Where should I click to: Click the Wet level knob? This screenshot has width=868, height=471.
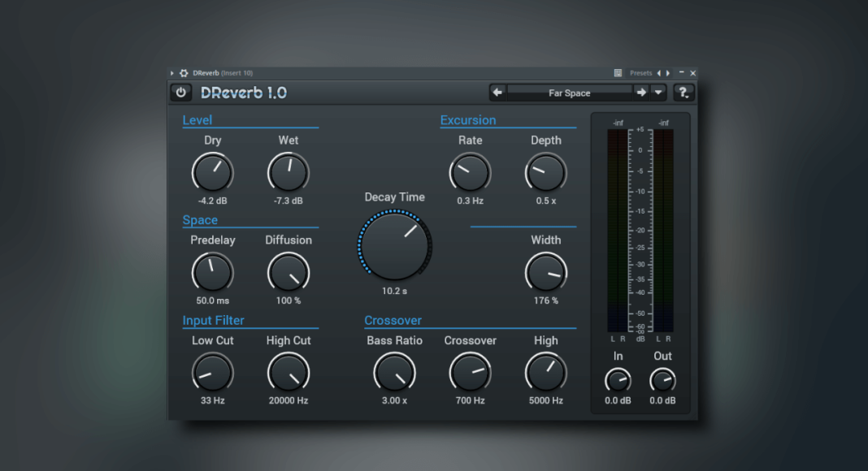pyautogui.click(x=288, y=172)
